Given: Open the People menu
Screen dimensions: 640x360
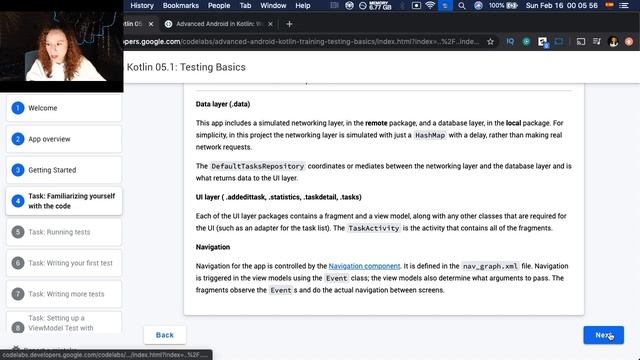Looking at the screenshot, I should click(219, 5).
